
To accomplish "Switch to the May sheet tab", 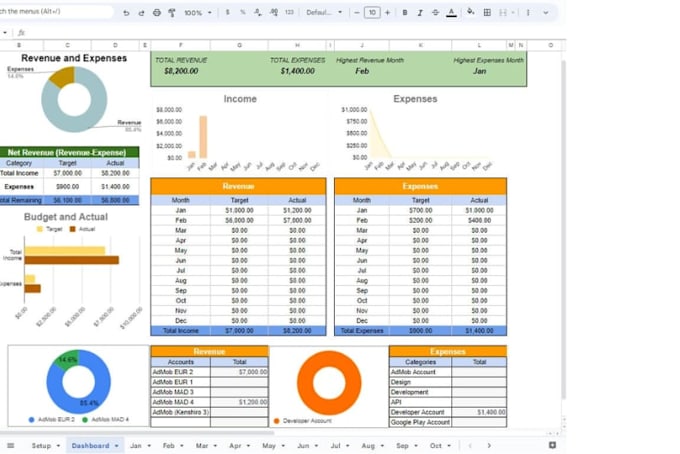I will [x=268, y=445].
